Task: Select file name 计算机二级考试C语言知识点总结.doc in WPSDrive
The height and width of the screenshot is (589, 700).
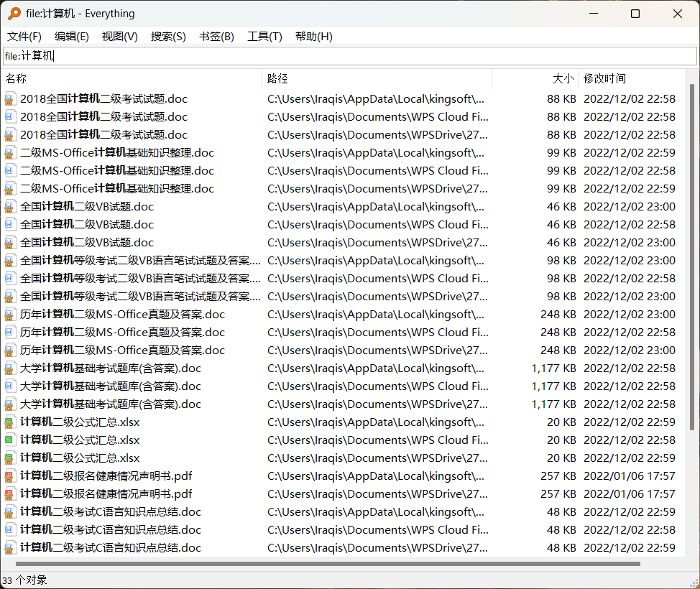Action: pyautogui.click(x=111, y=548)
